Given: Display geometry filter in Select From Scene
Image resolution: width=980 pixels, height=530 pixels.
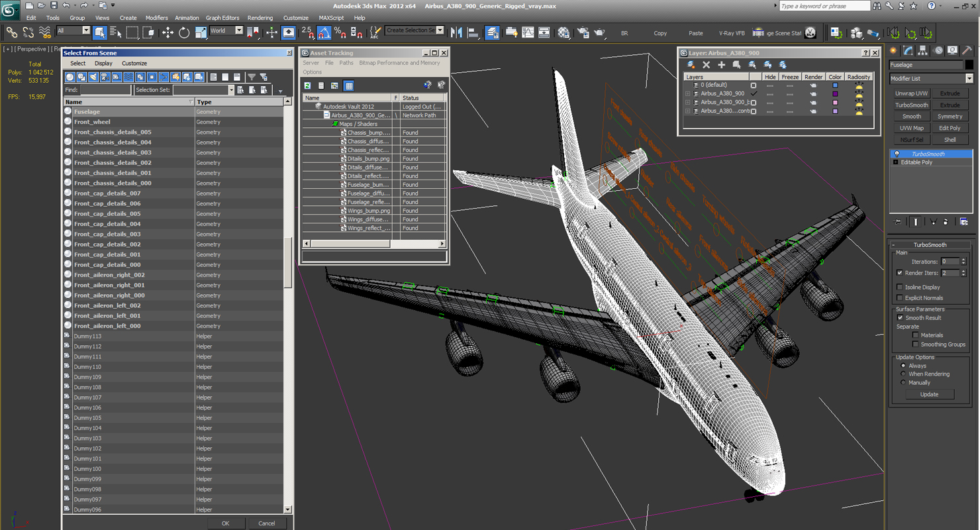Looking at the screenshot, I should pos(70,77).
